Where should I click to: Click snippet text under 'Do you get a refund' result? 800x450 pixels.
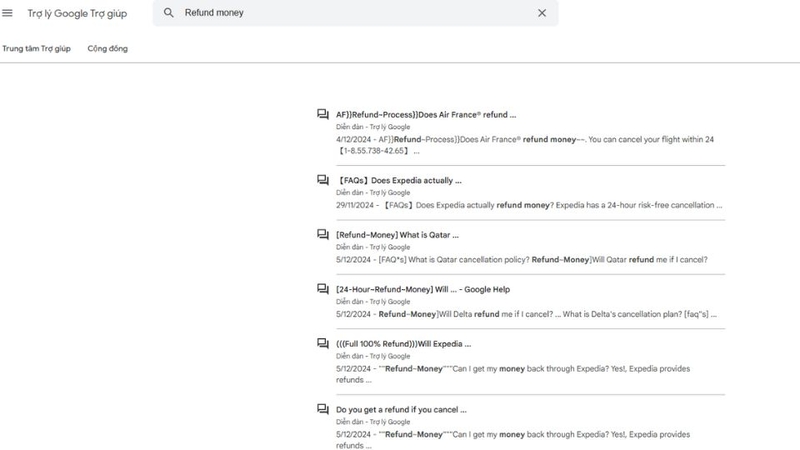point(513,440)
